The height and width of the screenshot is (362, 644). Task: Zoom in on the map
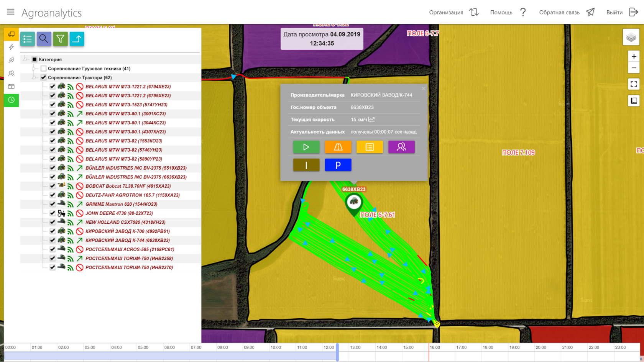point(634,56)
